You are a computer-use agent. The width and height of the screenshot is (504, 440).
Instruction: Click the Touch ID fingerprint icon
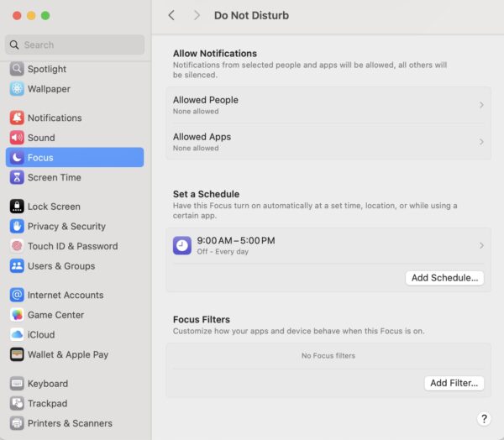pyautogui.click(x=17, y=246)
